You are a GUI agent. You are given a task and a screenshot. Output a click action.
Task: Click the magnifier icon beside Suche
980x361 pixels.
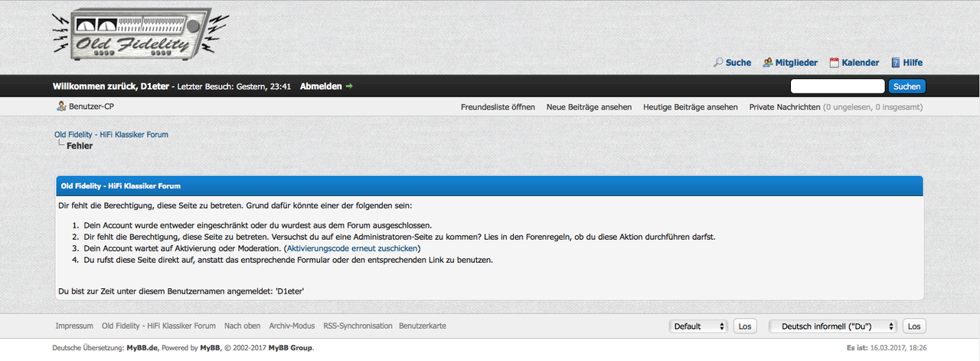pos(718,63)
